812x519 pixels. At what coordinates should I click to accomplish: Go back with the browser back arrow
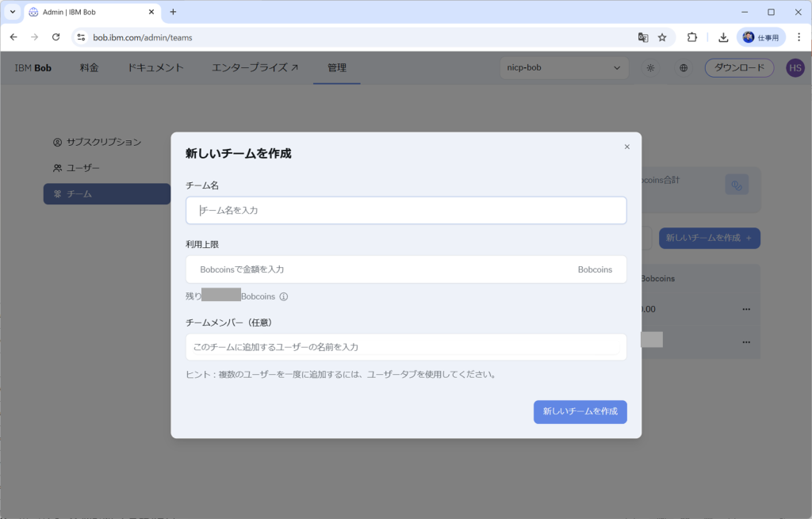13,37
